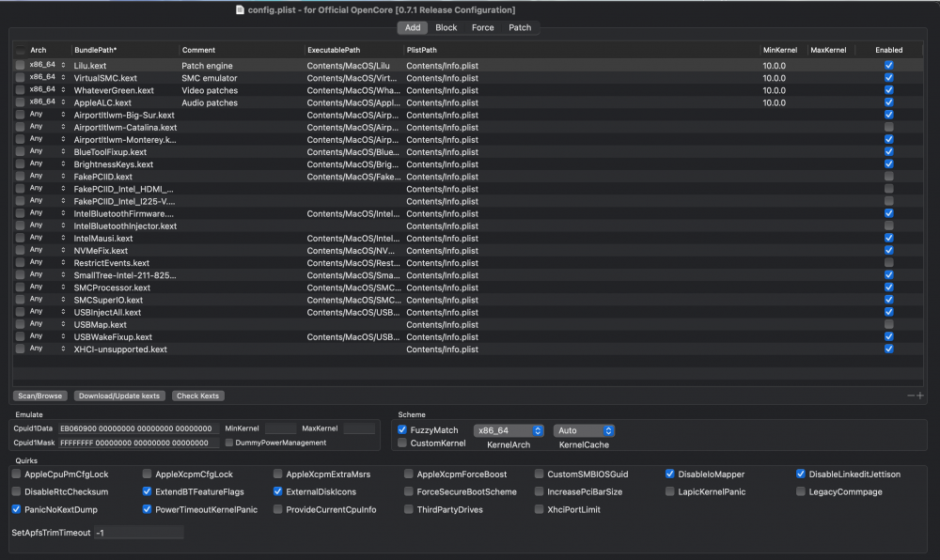Viewport: 940px width, 560px height.
Task: Select the IntelMausi.kext row
Action: 467,239
